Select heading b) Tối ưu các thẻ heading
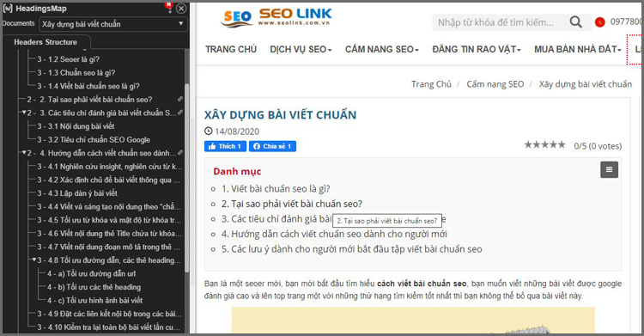Image resolution: width=644 pixels, height=336 pixels. [94, 287]
